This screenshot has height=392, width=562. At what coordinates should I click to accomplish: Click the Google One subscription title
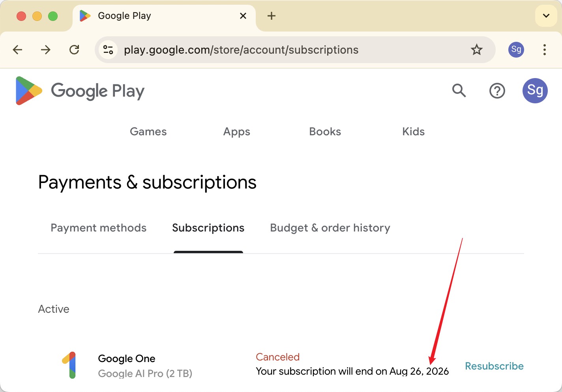[127, 358]
